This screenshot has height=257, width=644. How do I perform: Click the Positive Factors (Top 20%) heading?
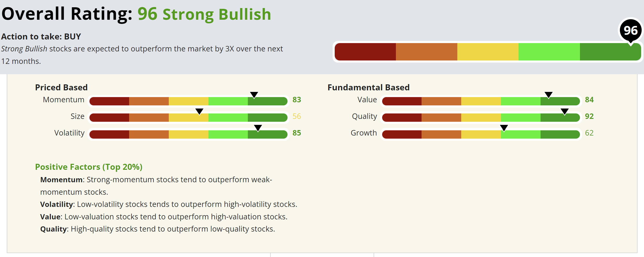point(89,167)
